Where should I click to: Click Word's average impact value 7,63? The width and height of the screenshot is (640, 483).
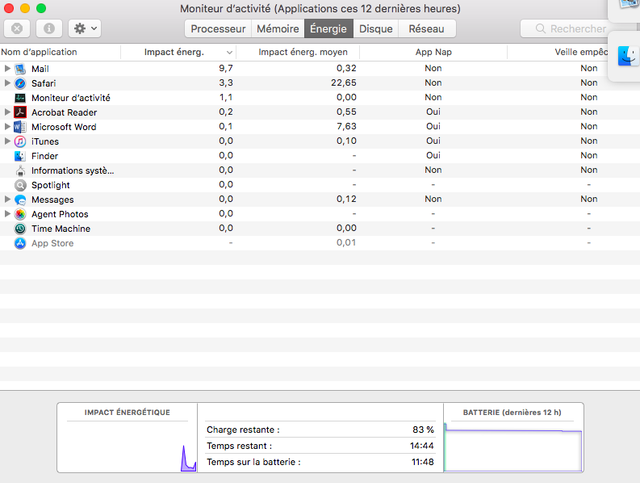click(346, 127)
